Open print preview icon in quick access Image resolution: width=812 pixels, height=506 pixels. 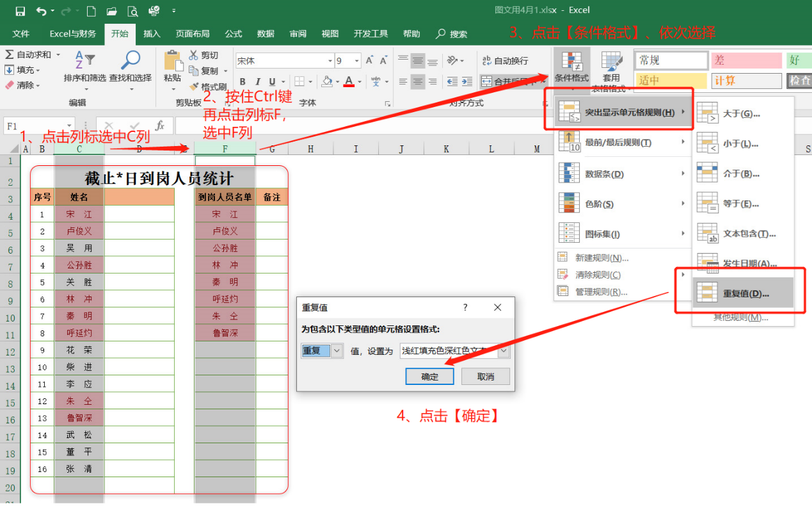click(132, 11)
